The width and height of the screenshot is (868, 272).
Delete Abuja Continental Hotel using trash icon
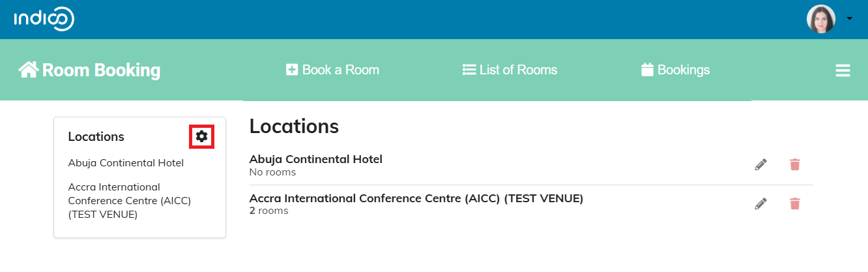794,164
